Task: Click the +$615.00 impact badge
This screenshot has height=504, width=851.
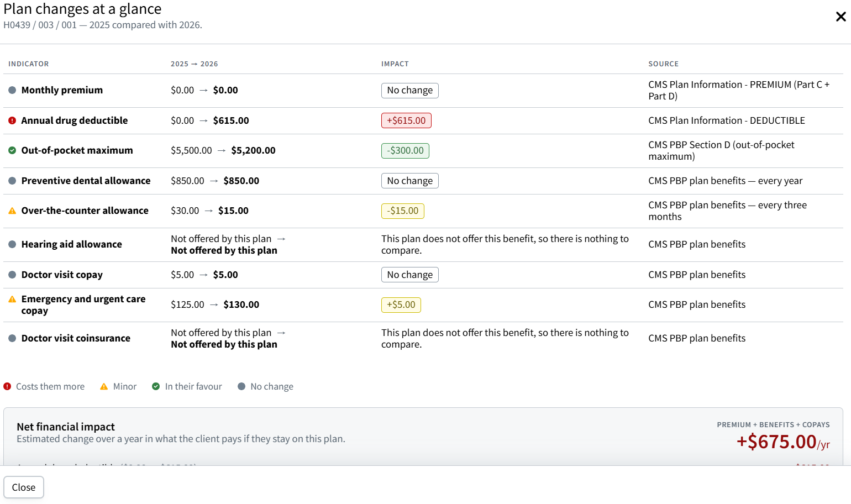Action: [x=406, y=120]
